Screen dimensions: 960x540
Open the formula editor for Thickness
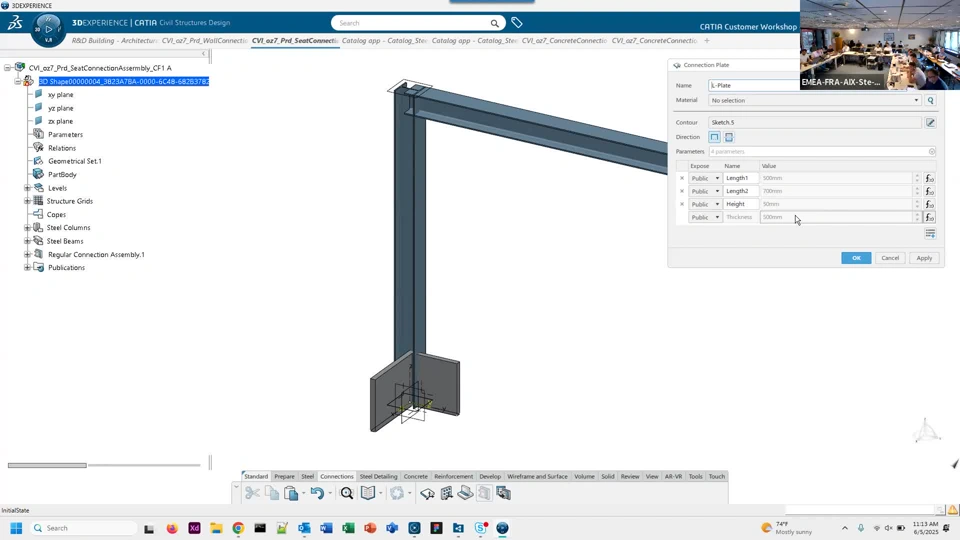[x=929, y=217]
